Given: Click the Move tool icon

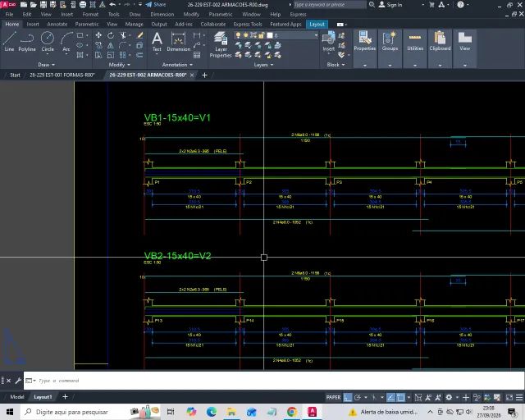Looking at the screenshot, I should tap(98, 35).
